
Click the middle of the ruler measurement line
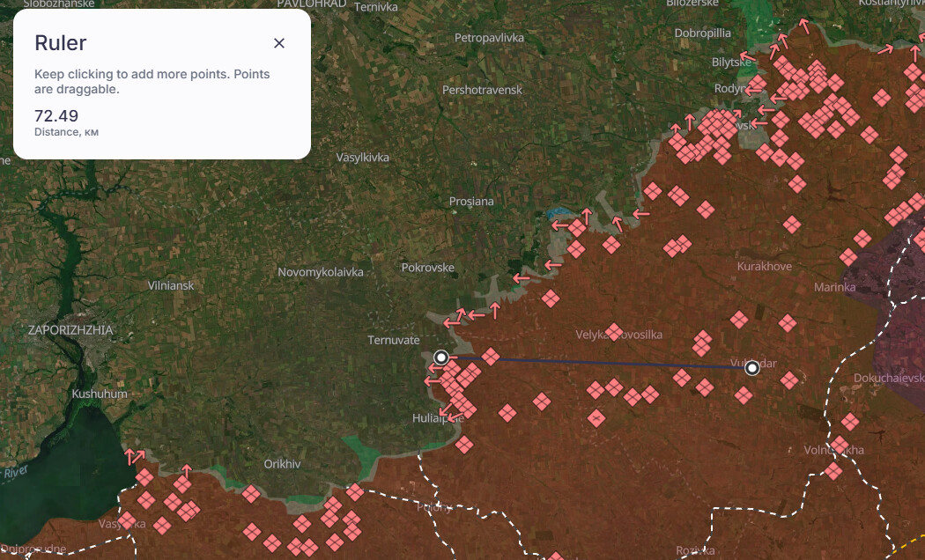(x=597, y=363)
